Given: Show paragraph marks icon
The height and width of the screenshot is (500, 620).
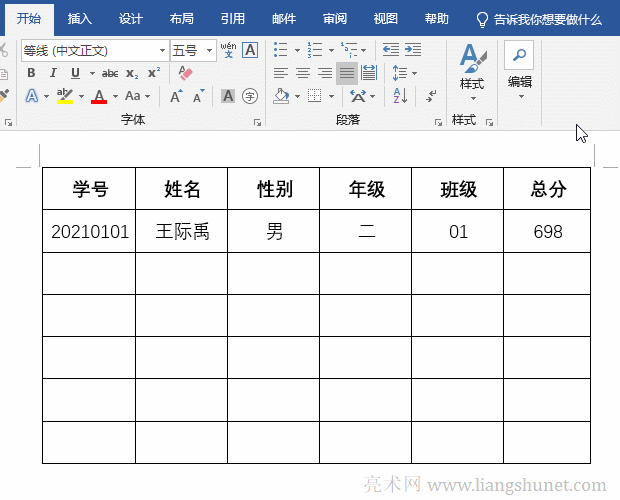Looking at the screenshot, I should click(x=431, y=96).
